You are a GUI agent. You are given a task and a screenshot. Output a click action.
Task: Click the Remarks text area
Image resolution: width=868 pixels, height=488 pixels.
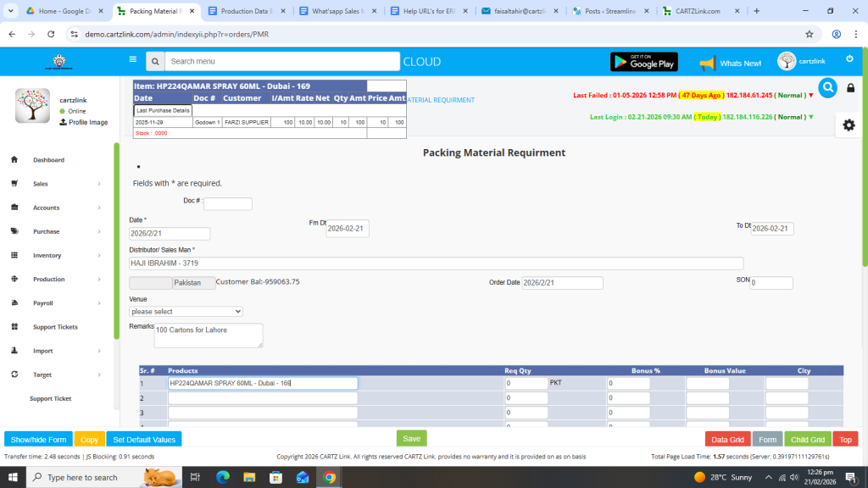pos(209,335)
